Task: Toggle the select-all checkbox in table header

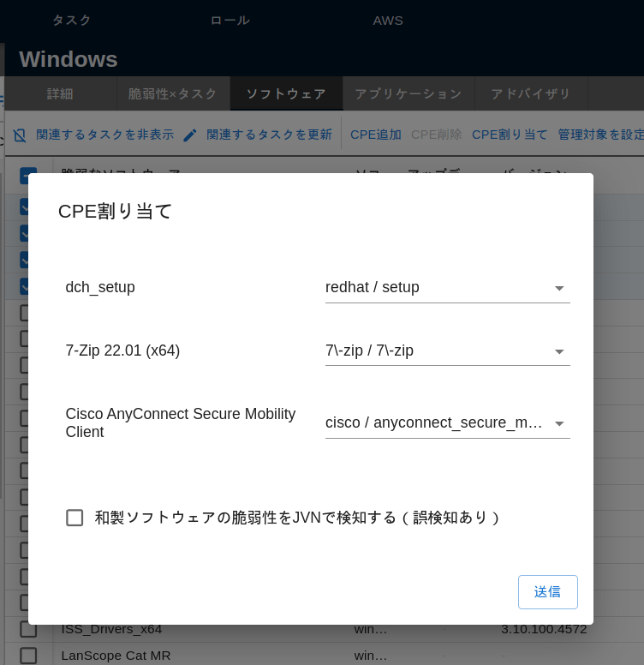Action: pyautogui.click(x=28, y=177)
